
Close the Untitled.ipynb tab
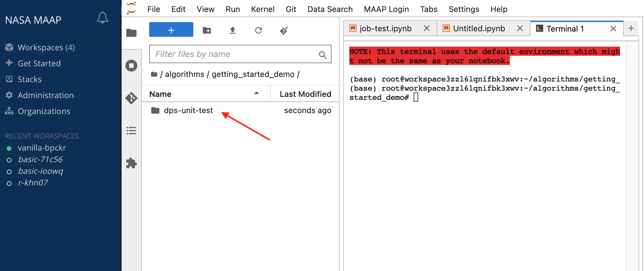520,29
